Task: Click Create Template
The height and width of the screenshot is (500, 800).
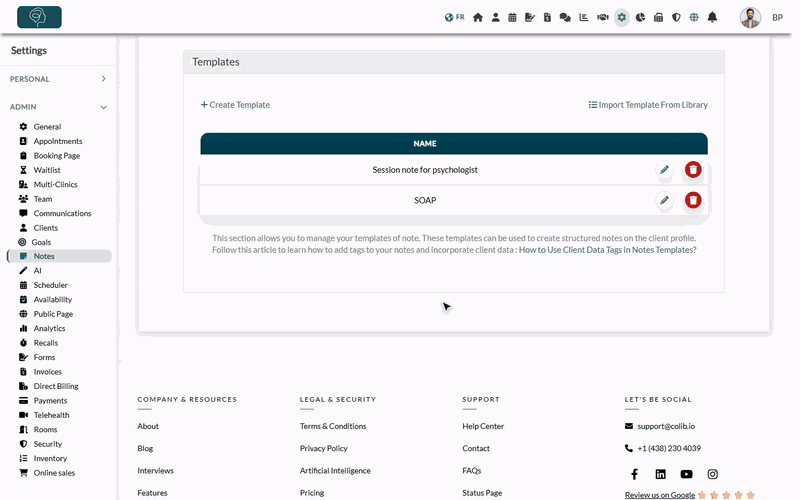Action: (x=235, y=105)
